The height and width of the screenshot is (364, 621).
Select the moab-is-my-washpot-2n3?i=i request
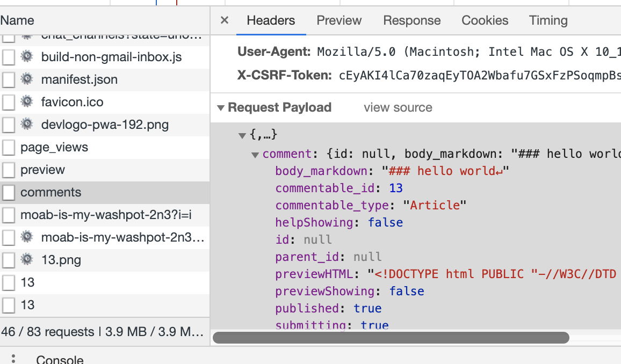106,215
